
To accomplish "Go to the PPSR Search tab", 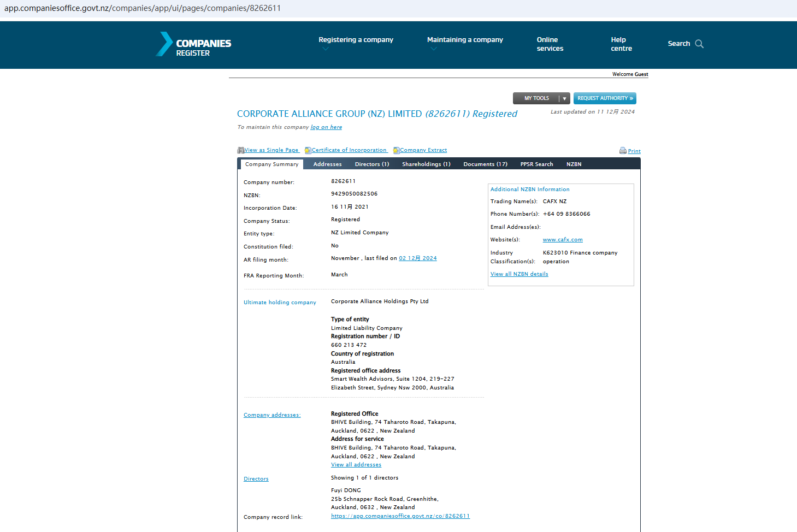I will click(536, 164).
